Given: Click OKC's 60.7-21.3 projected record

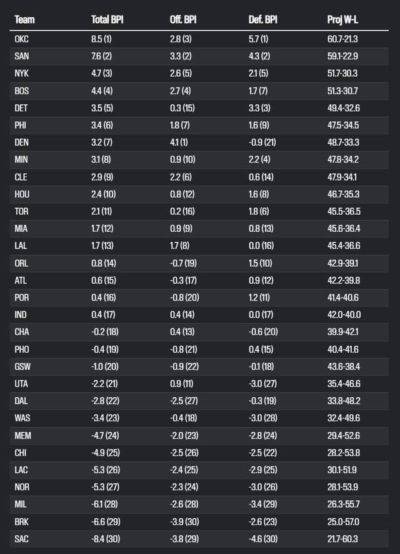Looking at the screenshot, I should (x=342, y=39).
